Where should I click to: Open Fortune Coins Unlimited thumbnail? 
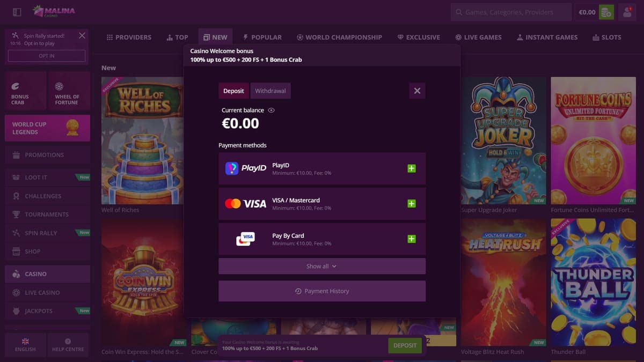pos(594,141)
